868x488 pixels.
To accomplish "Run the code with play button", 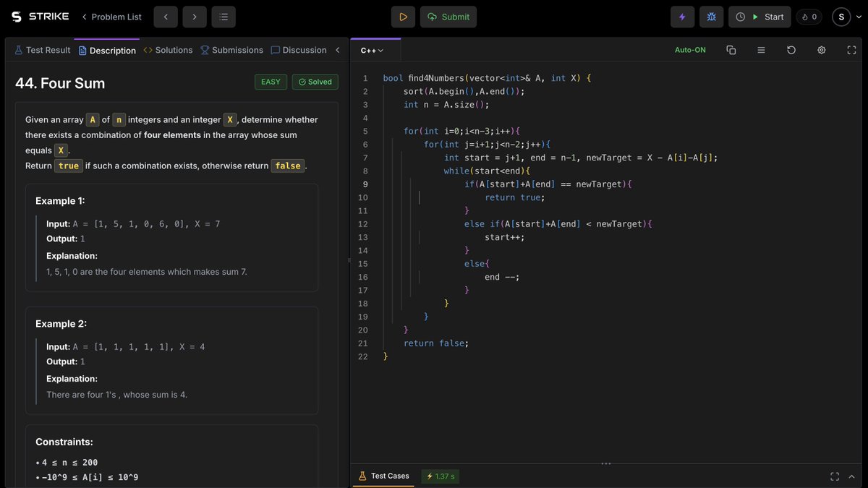I will 403,17.
